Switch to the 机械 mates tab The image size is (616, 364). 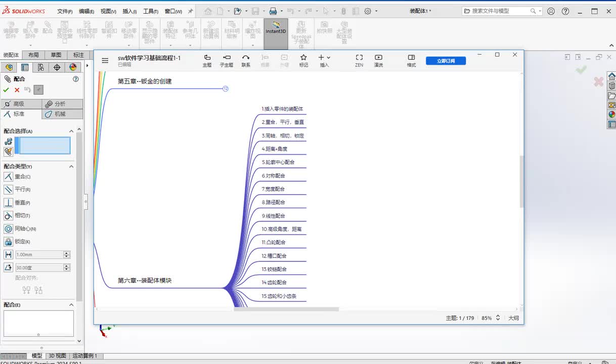coord(62,114)
